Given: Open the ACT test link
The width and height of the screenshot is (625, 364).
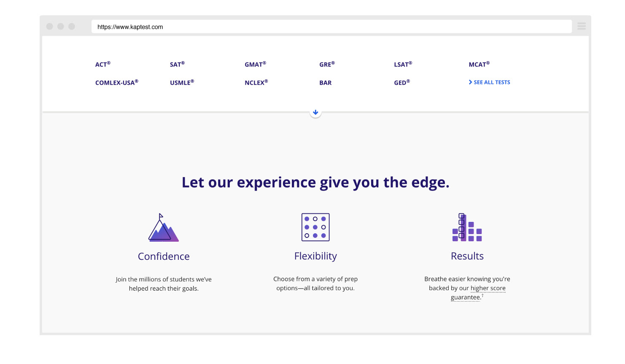Looking at the screenshot, I should click(x=103, y=64).
